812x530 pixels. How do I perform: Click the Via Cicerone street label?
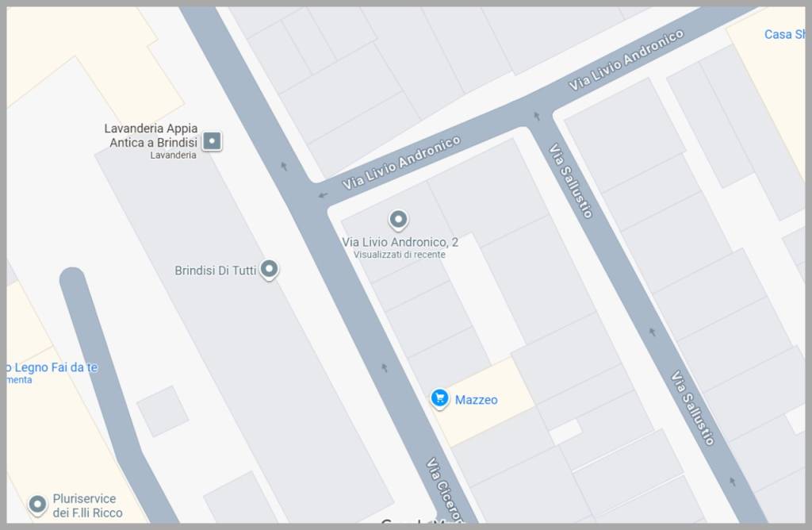coord(444,490)
